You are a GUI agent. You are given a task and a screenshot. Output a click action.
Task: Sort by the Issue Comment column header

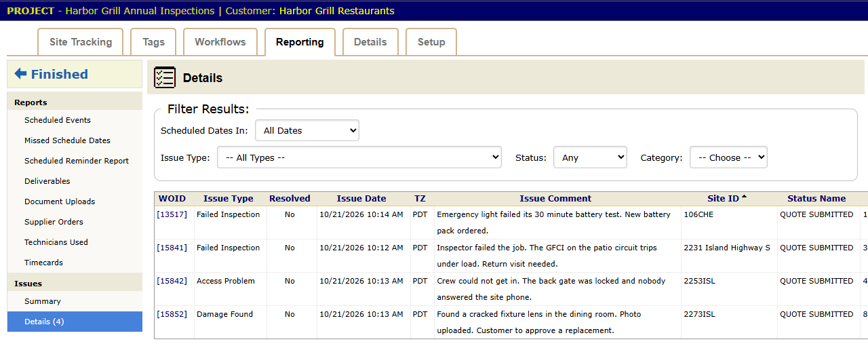555,199
